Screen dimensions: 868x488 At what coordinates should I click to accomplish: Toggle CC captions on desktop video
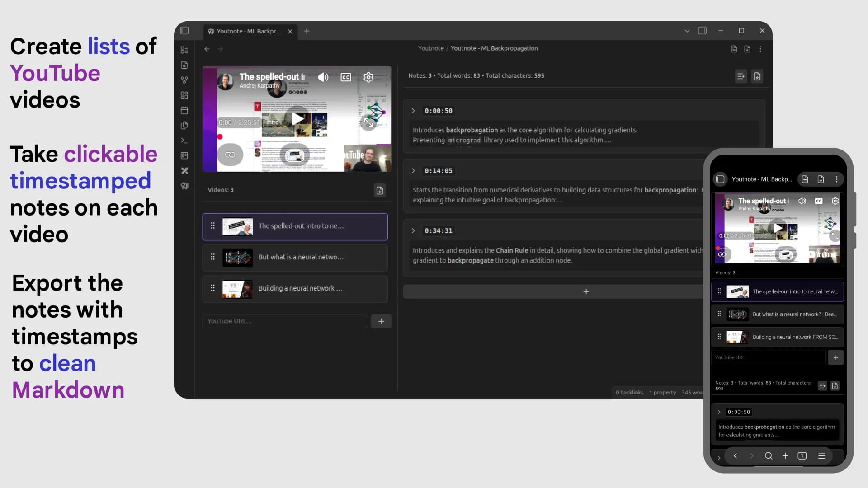pyautogui.click(x=345, y=77)
